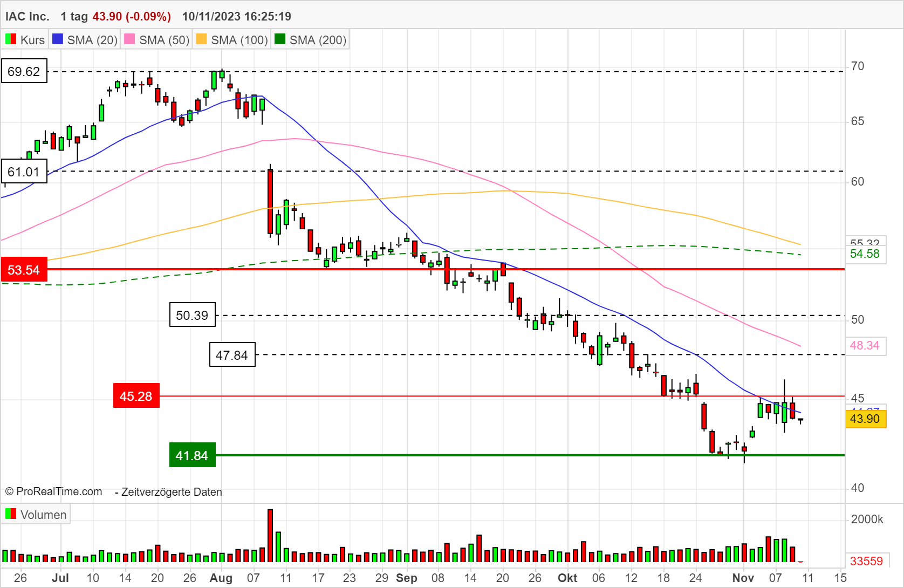Click the yellow 43.90 current price tag
This screenshot has width=904, height=588.
click(x=865, y=419)
